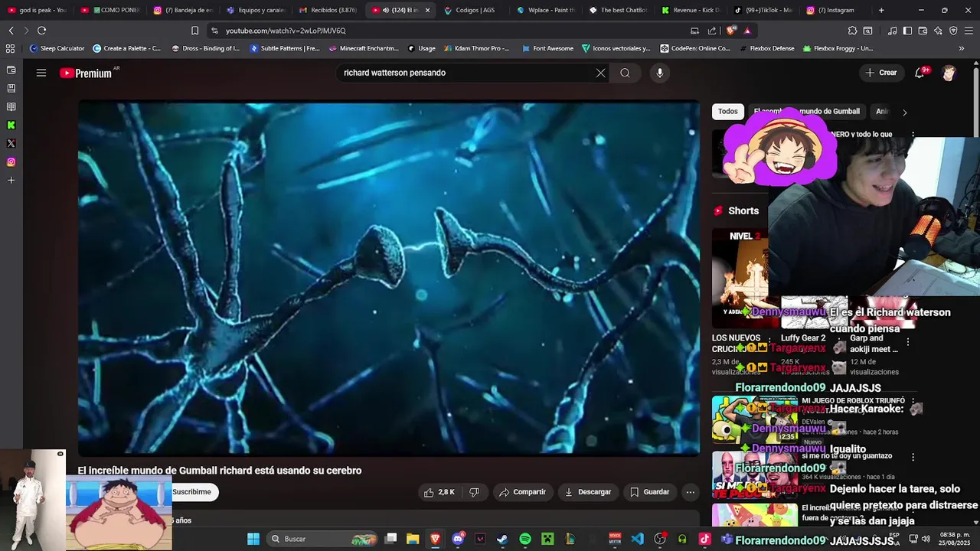The image size is (980, 551).
Task: Click the Descargar download button
Action: [x=588, y=492]
